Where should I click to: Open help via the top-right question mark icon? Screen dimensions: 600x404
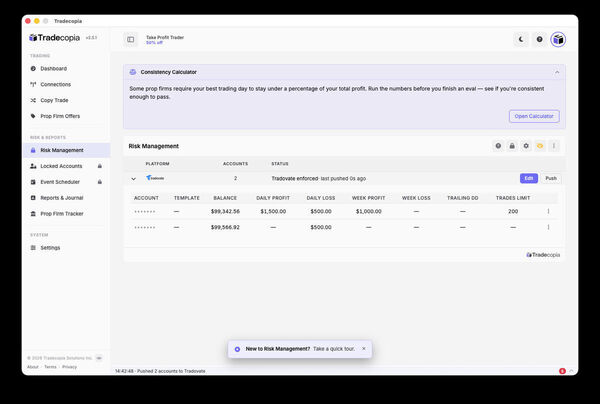click(x=539, y=39)
